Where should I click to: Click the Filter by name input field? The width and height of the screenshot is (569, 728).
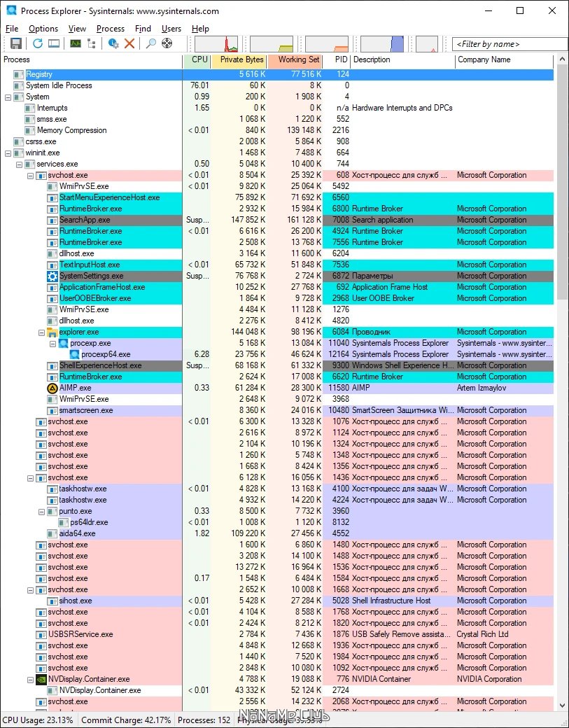(510, 44)
